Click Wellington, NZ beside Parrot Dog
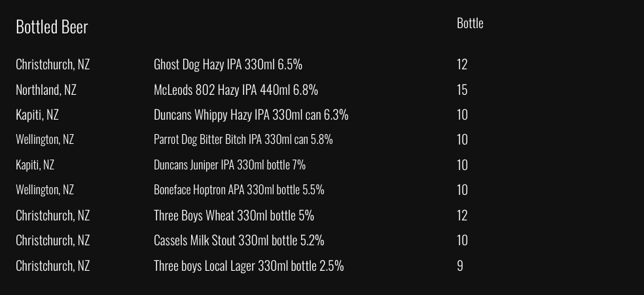644x295 pixels. click(x=45, y=139)
